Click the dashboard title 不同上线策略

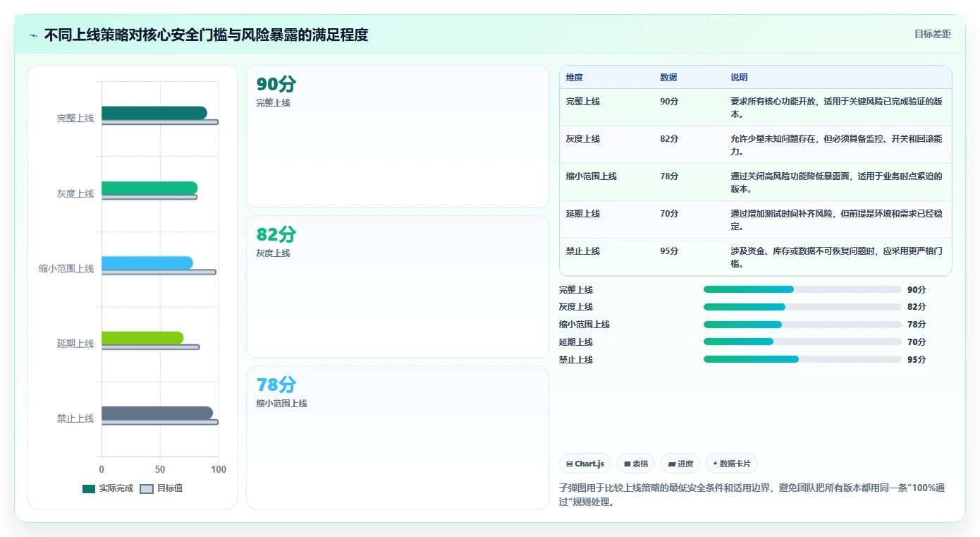coord(206,35)
